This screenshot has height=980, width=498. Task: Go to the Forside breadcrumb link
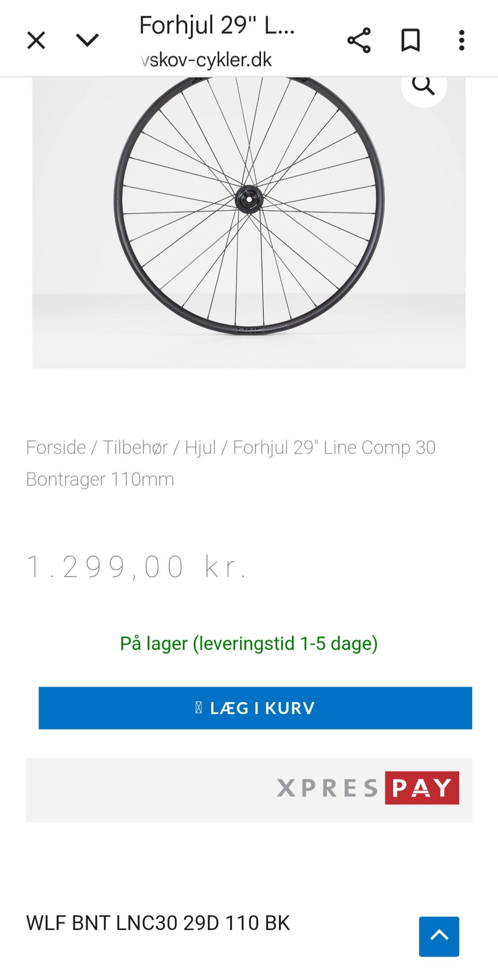coord(56,447)
